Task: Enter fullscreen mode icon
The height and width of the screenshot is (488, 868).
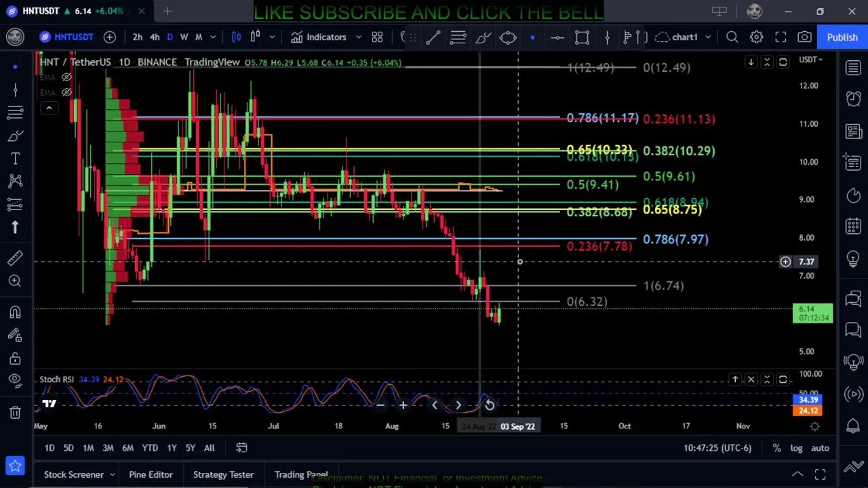Action: click(x=781, y=37)
